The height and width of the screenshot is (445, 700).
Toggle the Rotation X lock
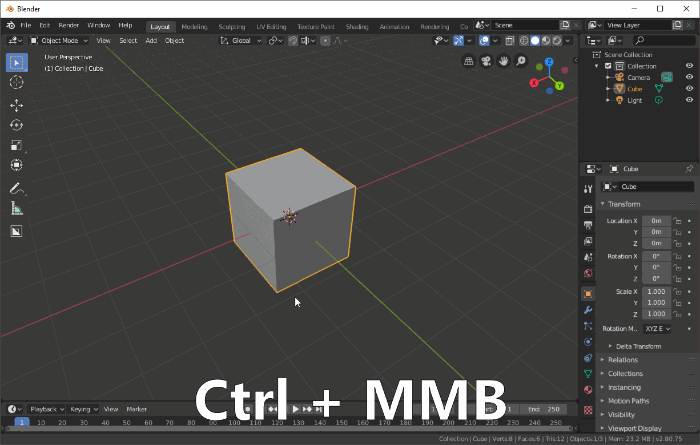678,256
